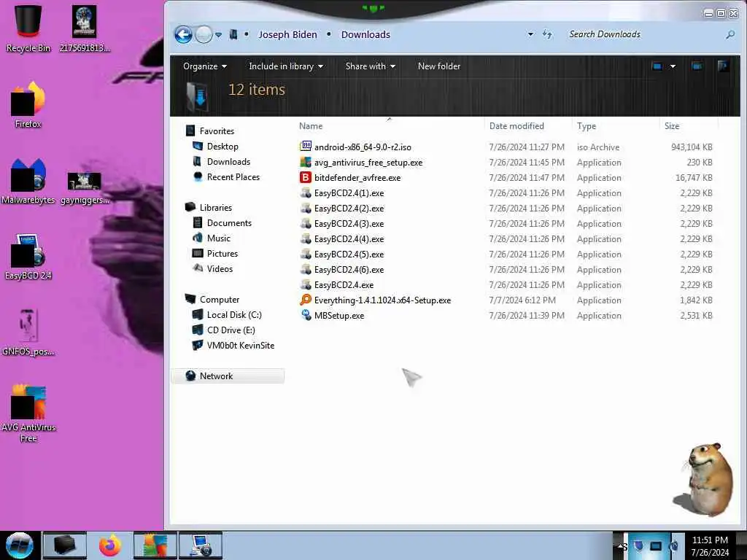Open the Windows Start button
This screenshot has width=747, height=560.
pyautogui.click(x=19, y=545)
